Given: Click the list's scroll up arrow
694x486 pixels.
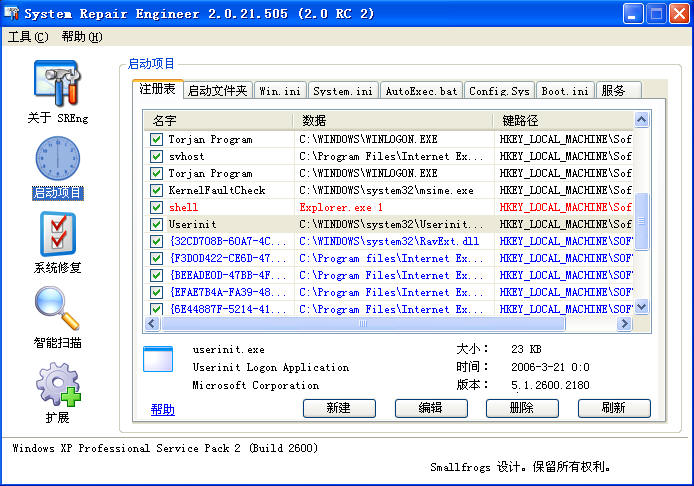Looking at the screenshot, I should pos(642,120).
